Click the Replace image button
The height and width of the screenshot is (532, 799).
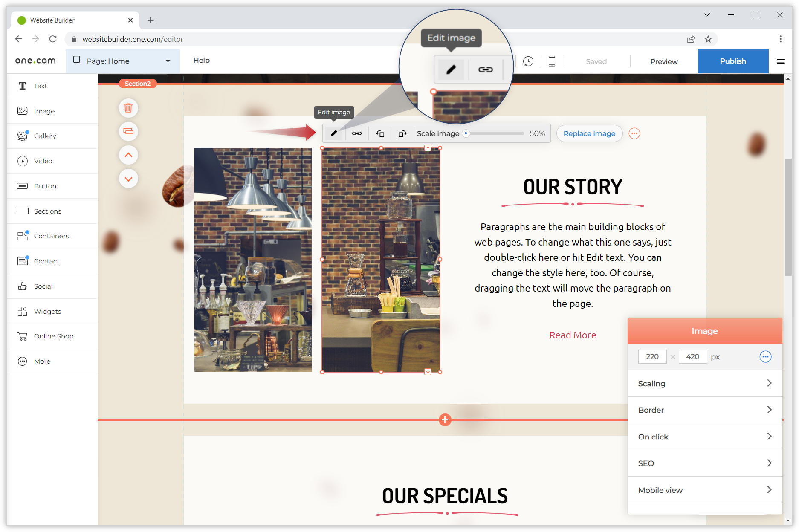pyautogui.click(x=589, y=133)
